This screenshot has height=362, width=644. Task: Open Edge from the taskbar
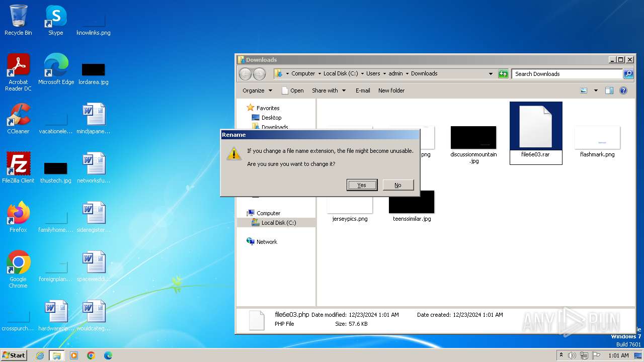point(108,355)
